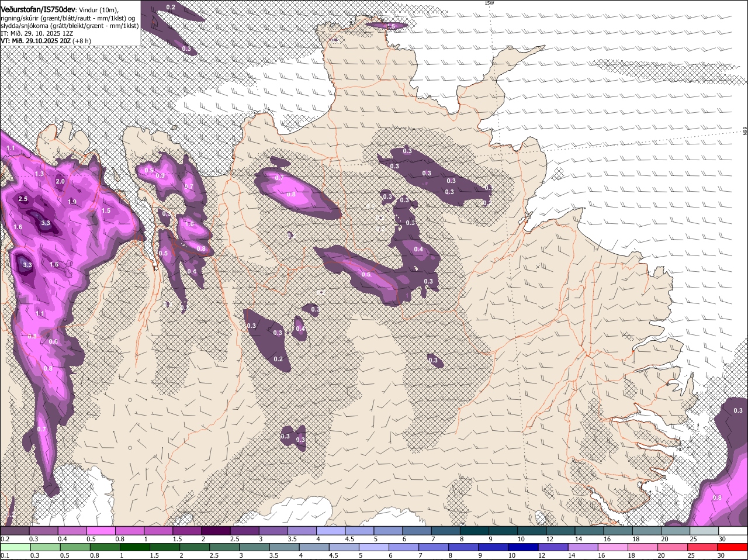748x560 pixels.
Task: Click the '1.3' precipitation value on the map
Action: [x=39, y=174]
